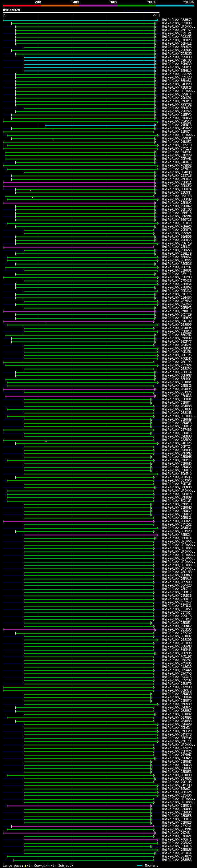Select the UniRef100_Q8C153 label
Image resolution: width=197 pixels, height=868 pixels.
(177, 572)
